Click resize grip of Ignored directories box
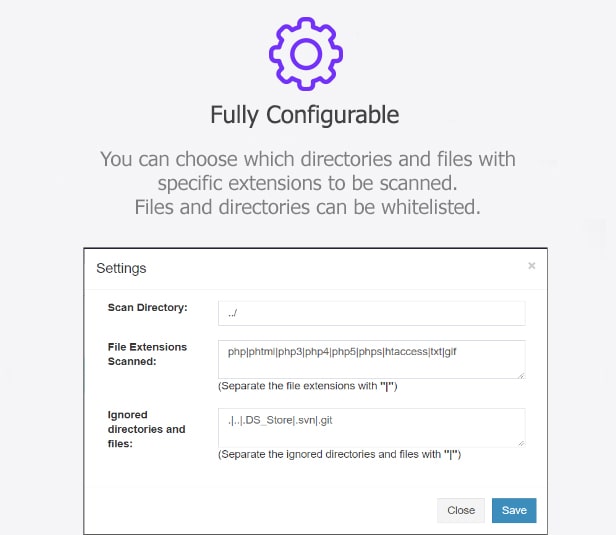The height and width of the screenshot is (535, 616). [521, 442]
